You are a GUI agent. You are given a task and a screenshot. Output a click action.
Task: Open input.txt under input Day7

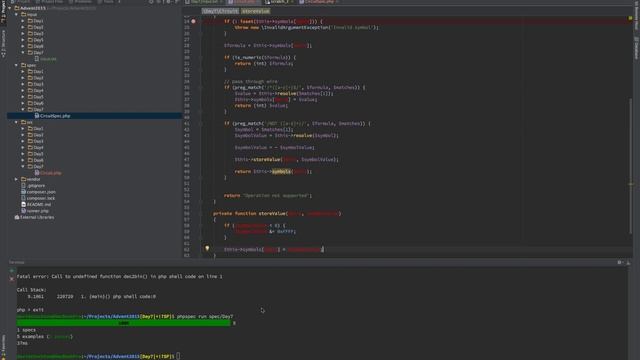pos(48,59)
